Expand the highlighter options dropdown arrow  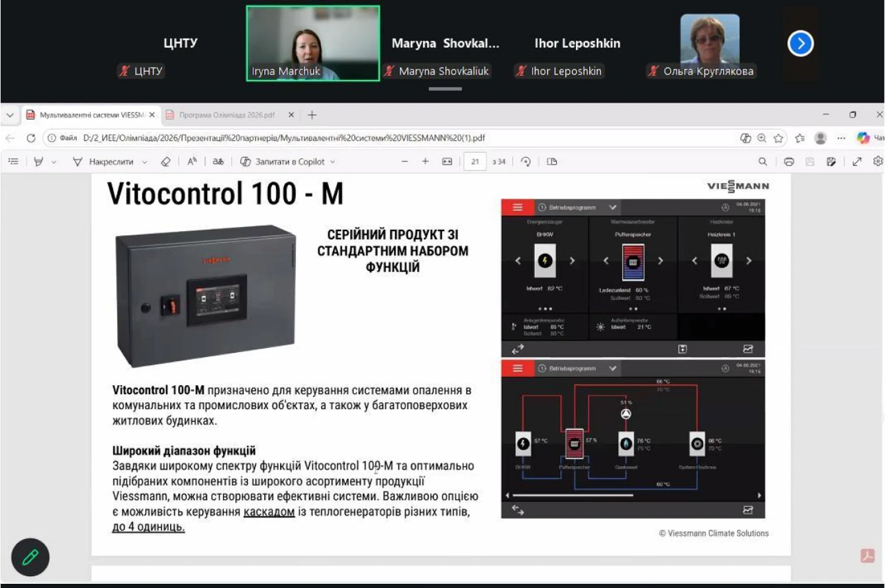tap(54, 162)
